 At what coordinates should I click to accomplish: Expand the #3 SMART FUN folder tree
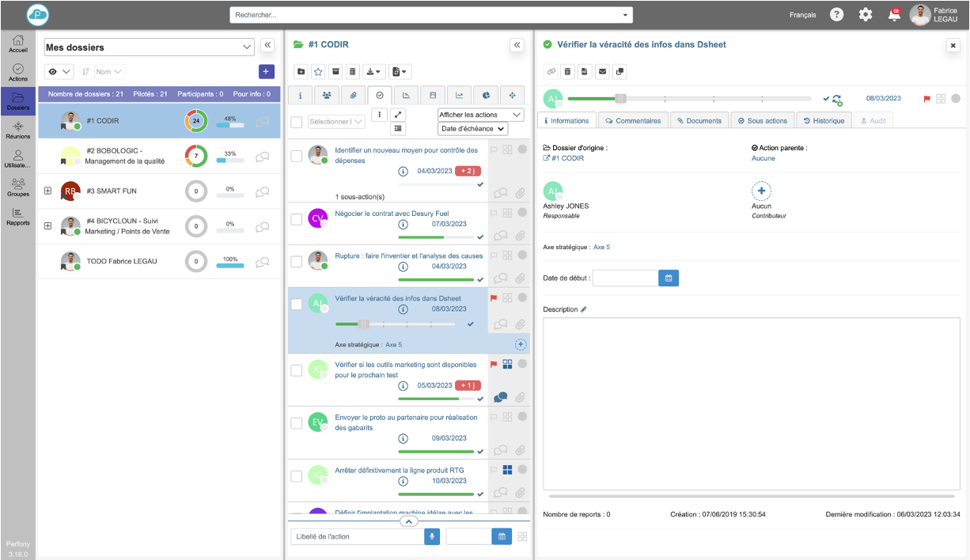(x=47, y=191)
